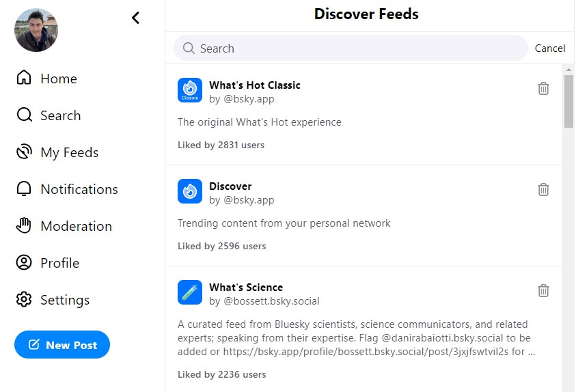This screenshot has height=392, width=576.
Task: Go to Home in sidebar
Action: [x=59, y=79]
